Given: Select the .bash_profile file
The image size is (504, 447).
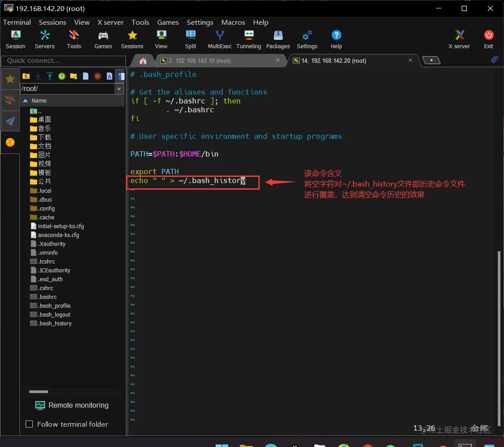Looking at the screenshot, I should tap(50, 306).
